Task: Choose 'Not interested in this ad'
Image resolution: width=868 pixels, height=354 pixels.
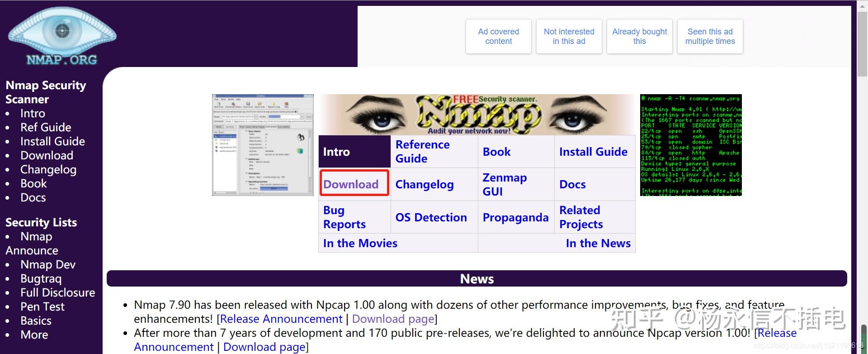Action: pos(569,36)
